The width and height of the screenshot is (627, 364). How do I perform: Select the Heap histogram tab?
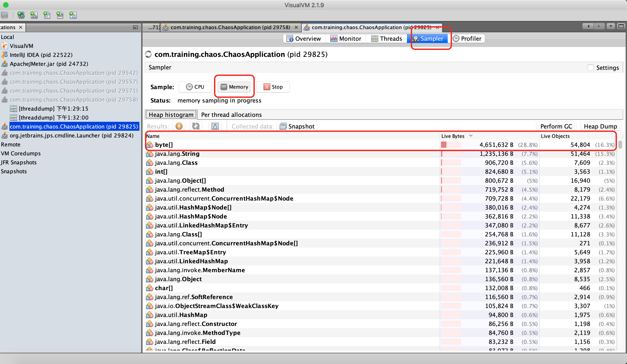pos(171,115)
